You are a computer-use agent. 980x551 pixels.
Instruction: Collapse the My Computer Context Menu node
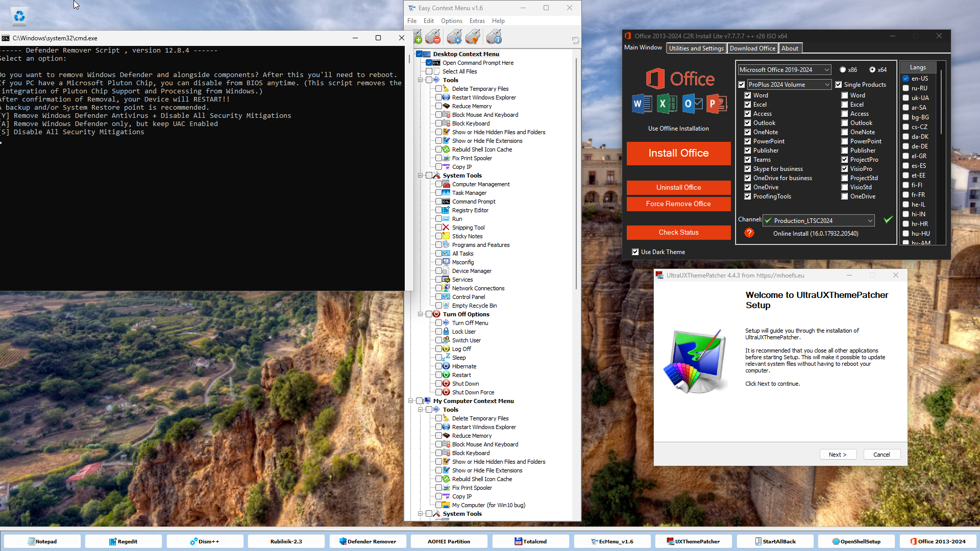click(411, 401)
